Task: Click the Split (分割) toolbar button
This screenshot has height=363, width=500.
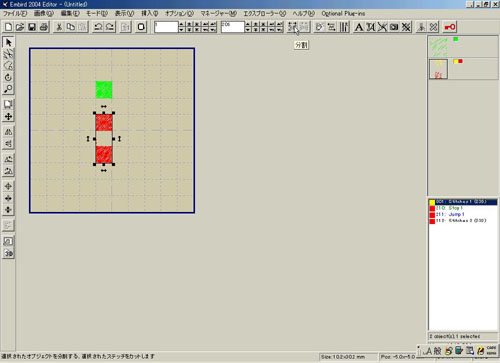Action: click(293, 27)
